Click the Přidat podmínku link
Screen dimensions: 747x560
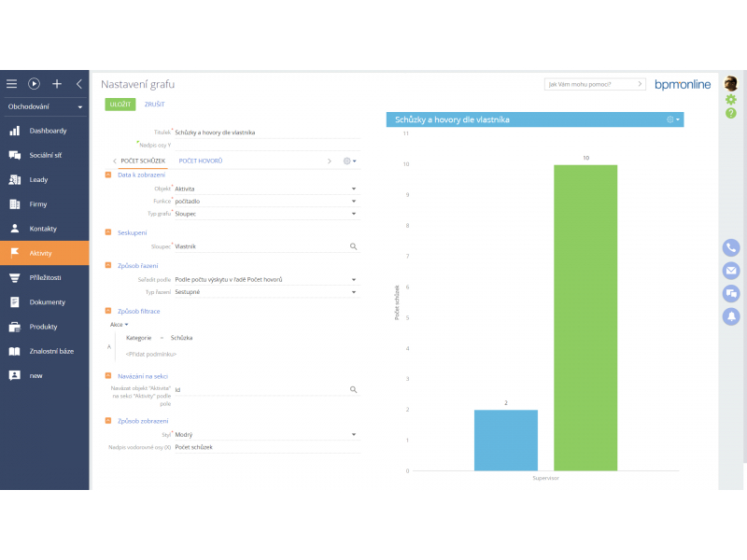[x=151, y=354]
